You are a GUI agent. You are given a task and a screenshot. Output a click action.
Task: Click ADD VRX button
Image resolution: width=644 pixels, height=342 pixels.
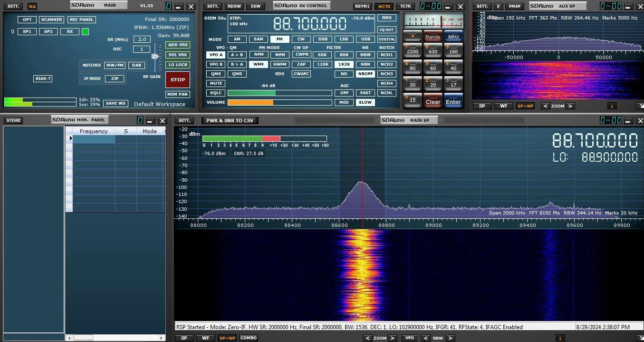[x=178, y=45]
